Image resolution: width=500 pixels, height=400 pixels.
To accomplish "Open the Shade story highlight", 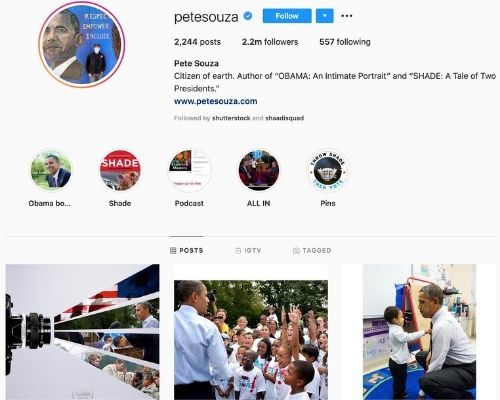I will (120, 170).
